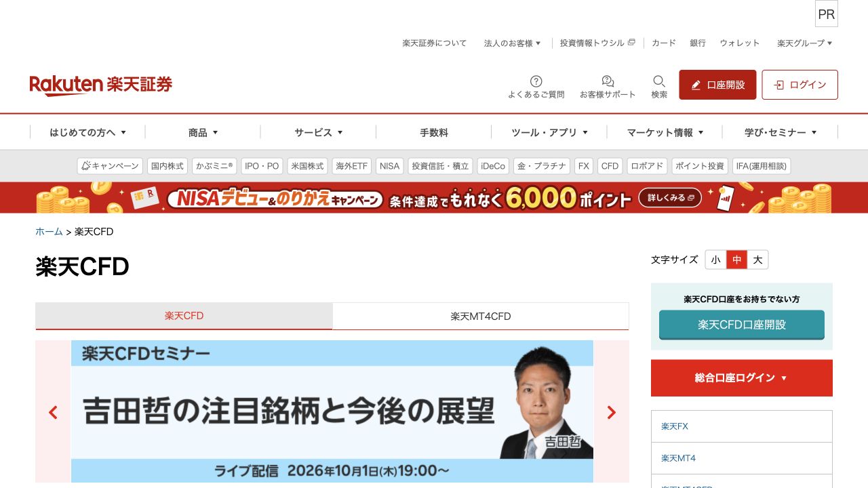868x488 pixels.
Task: Click the NISA quick link
Action: pyautogui.click(x=390, y=166)
